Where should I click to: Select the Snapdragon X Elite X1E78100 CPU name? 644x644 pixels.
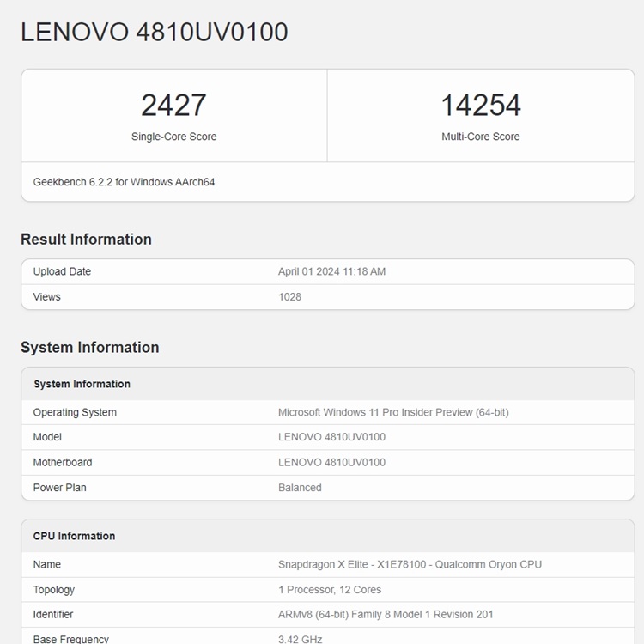pos(410,564)
